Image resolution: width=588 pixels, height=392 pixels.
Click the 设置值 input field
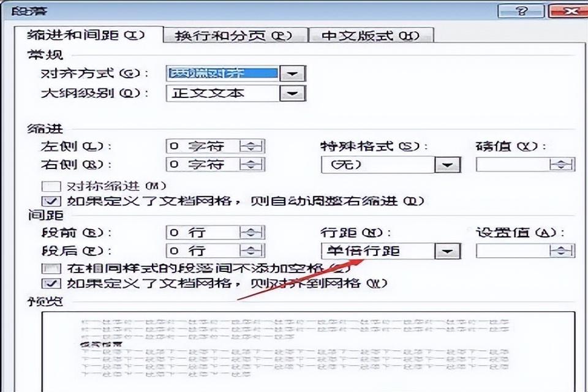click(513, 251)
